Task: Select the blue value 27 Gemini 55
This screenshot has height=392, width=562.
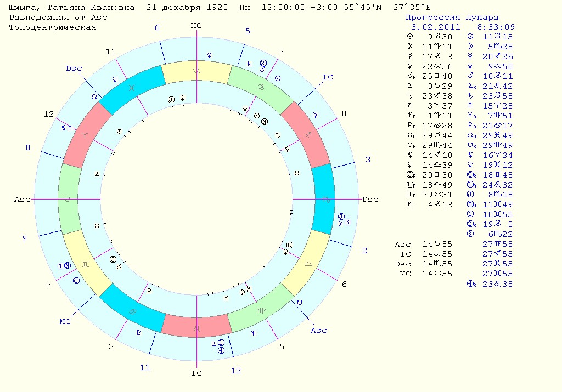Action: 497,274
